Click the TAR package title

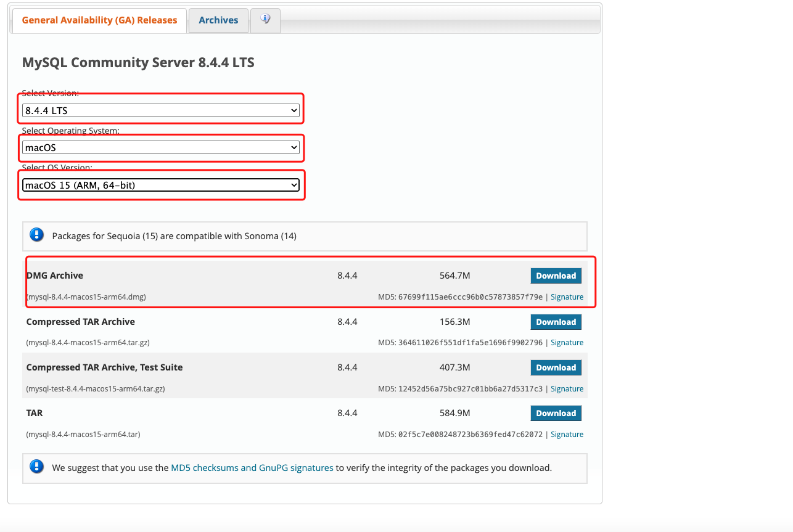point(35,413)
